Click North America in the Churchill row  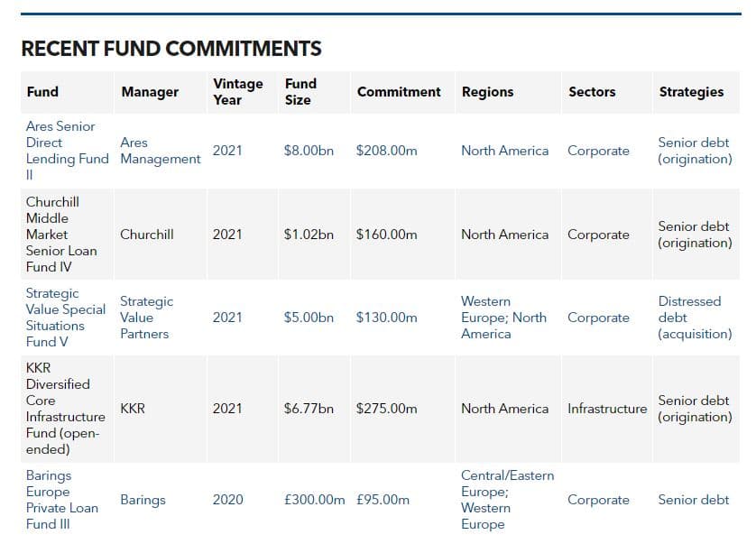[x=505, y=235]
